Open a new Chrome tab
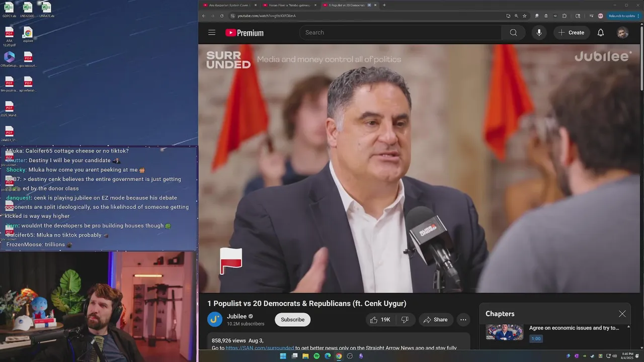The image size is (644, 362). [x=384, y=5]
